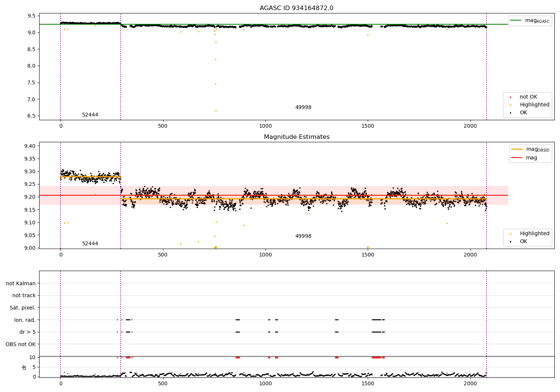Click the 'Magnitude Estimates' subplot title

click(x=296, y=137)
